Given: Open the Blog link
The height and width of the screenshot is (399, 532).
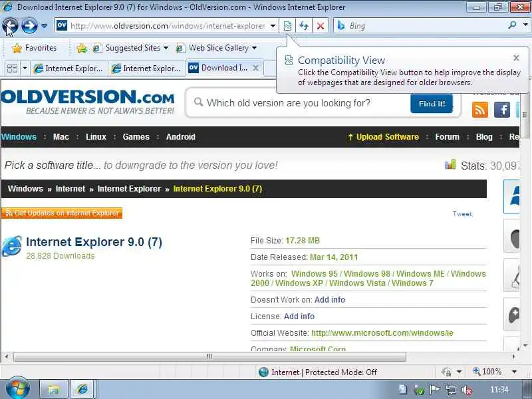Looking at the screenshot, I should [x=484, y=137].
